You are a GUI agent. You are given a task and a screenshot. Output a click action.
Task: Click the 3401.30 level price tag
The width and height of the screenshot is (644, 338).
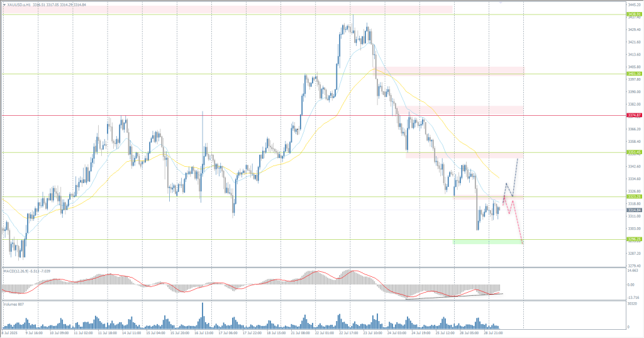pos(634,74)
